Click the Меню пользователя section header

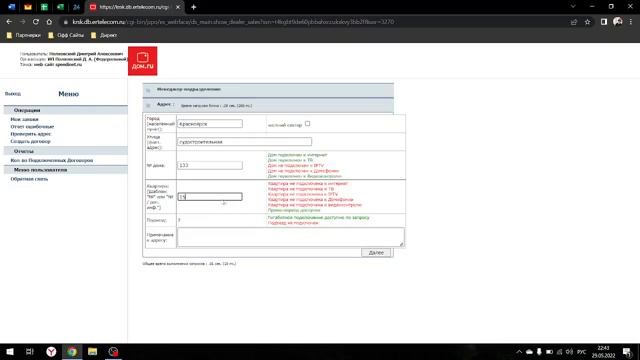tap(66, 170)
